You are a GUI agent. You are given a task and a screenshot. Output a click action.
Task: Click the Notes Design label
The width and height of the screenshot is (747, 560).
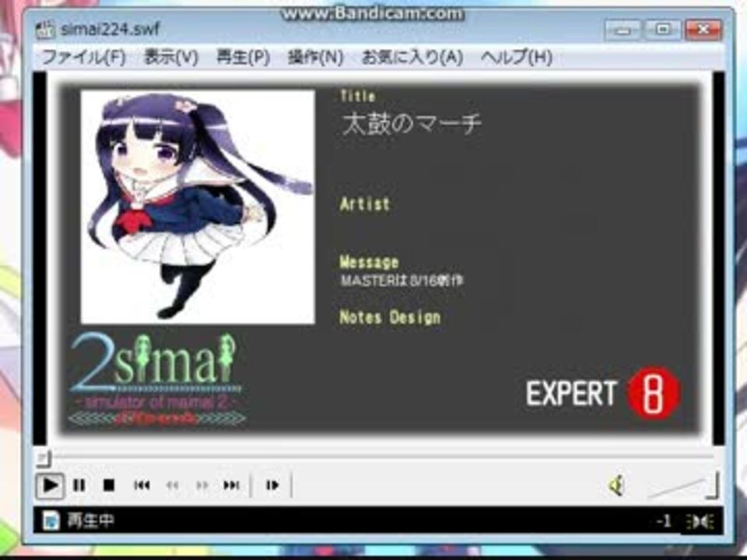390,317
